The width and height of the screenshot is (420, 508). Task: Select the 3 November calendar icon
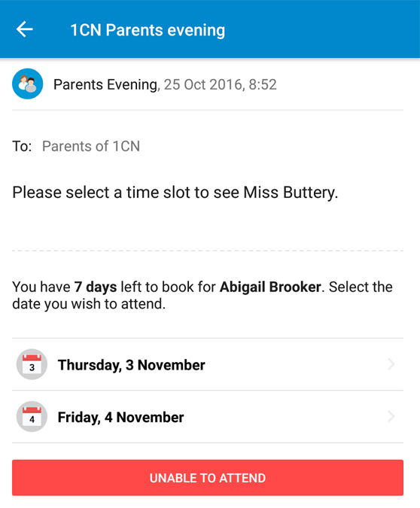pos(32,364)
